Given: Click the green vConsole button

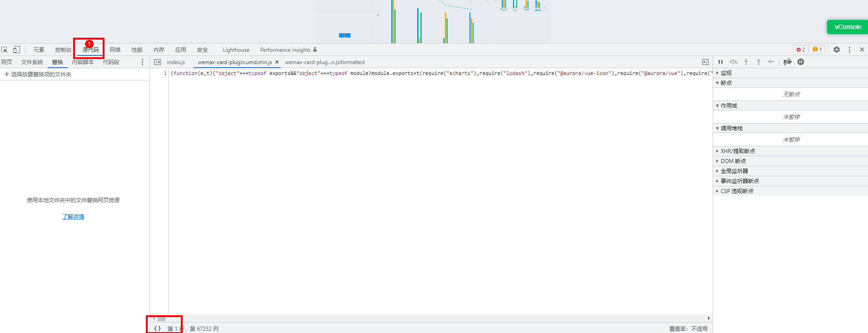Looking at the screenshot, I should tap(848, 27).
